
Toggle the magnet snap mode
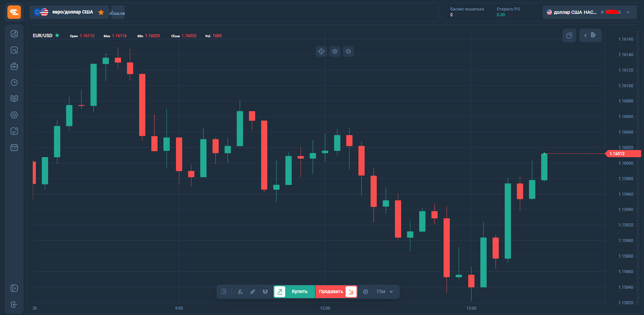tap(265, 292)
